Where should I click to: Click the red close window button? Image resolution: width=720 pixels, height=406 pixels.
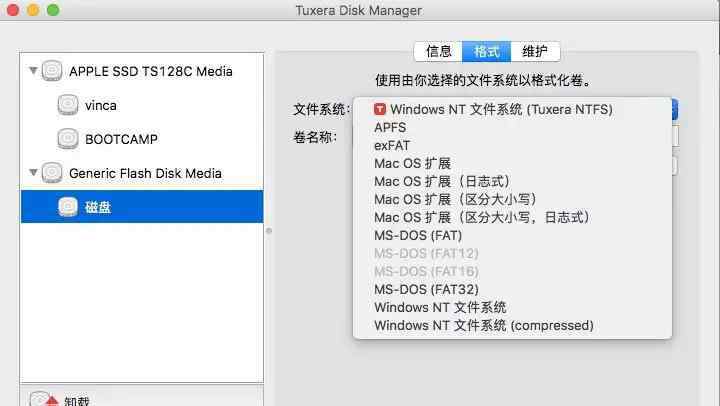click(x=12, y=10)
